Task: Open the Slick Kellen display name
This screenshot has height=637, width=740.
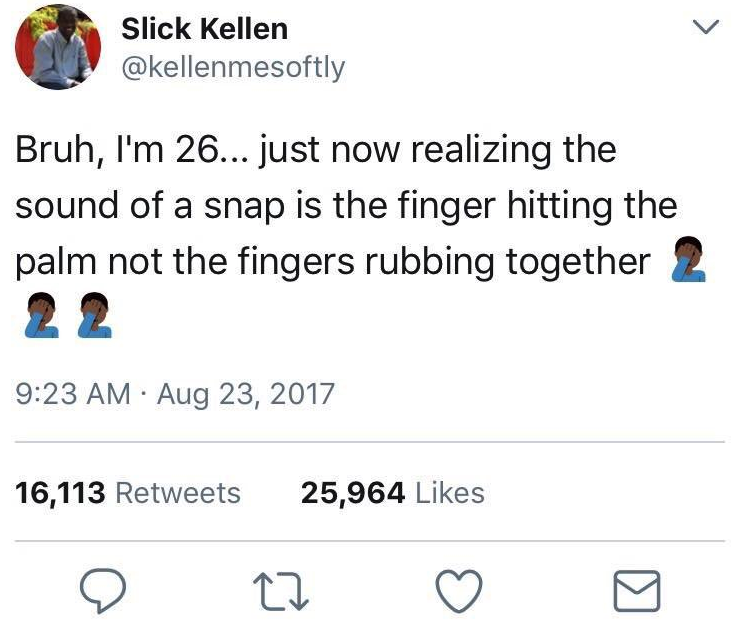Action: (204, 29)
